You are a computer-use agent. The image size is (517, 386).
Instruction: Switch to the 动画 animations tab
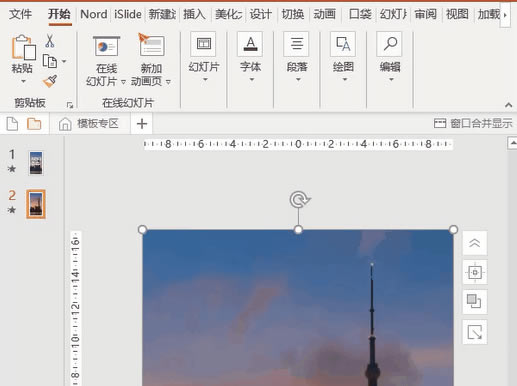pyautogui.click(x=324, y=14)
